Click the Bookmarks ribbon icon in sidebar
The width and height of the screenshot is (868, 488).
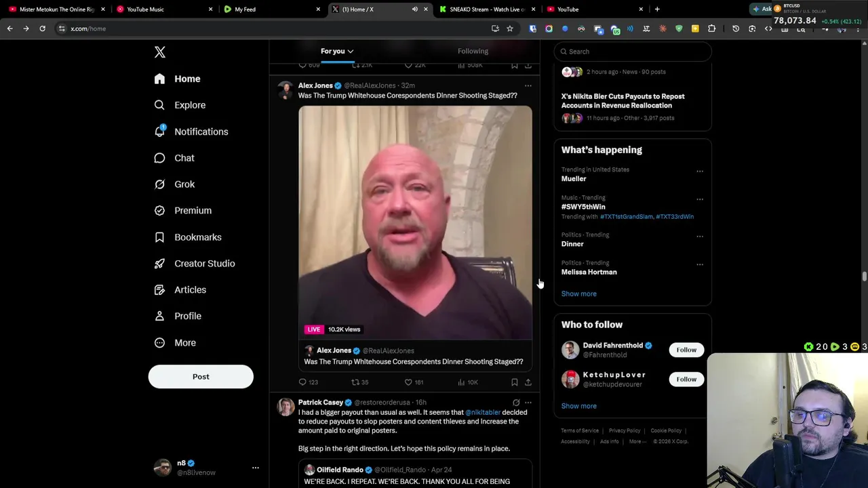tap(159, 237)
